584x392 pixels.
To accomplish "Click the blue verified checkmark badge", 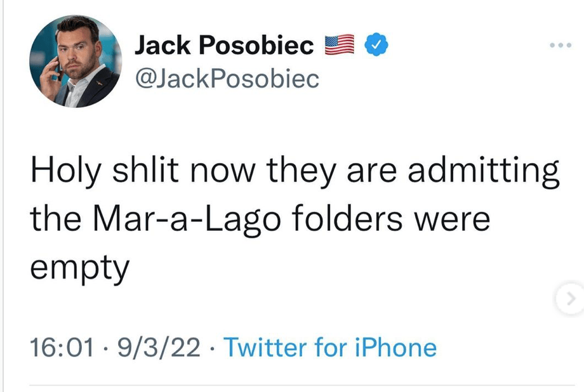I will point(376,44).
